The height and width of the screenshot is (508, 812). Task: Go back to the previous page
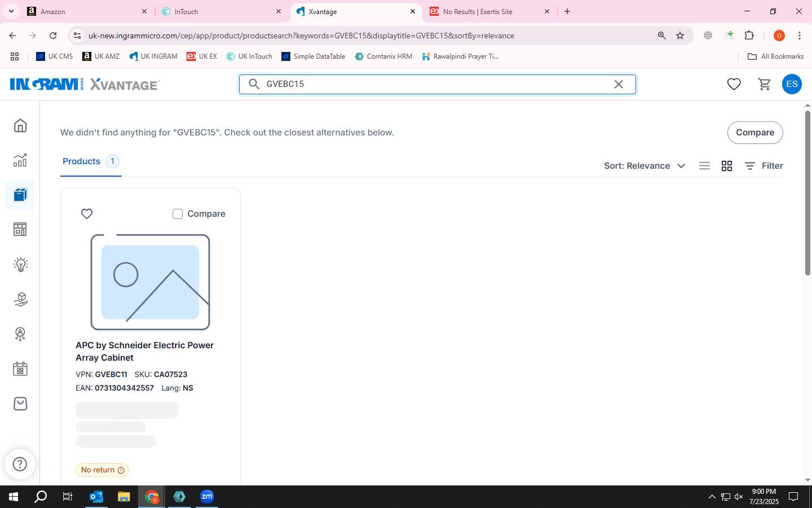click(12, 36)
